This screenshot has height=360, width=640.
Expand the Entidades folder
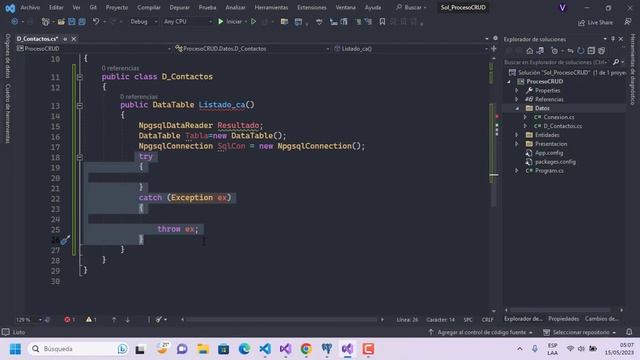(x=517, y=135)
